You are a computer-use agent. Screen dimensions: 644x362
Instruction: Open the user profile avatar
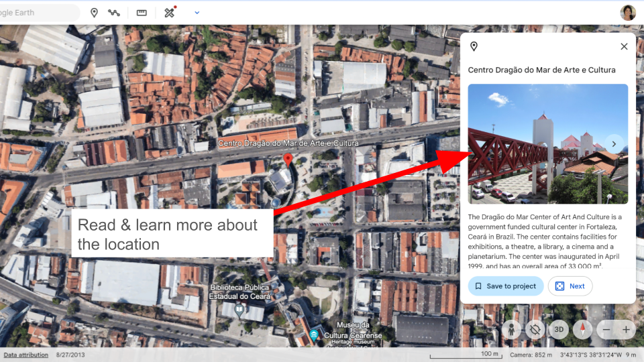628,13
